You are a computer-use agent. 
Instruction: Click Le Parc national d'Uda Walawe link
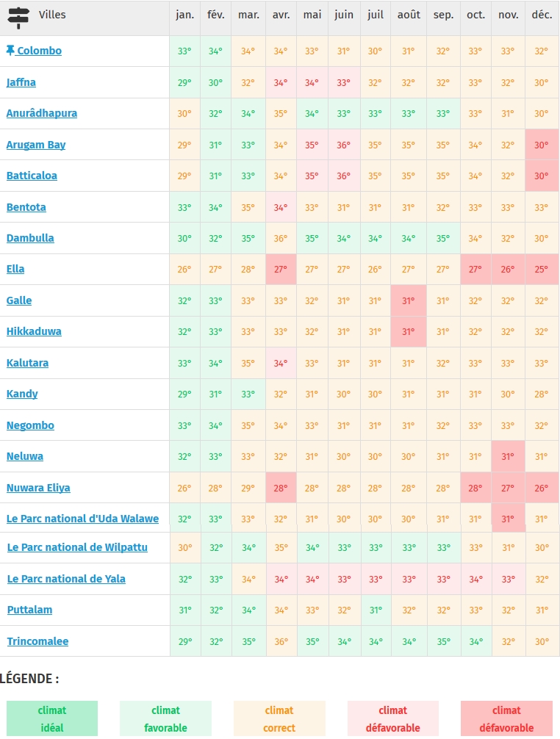(82, 519)
